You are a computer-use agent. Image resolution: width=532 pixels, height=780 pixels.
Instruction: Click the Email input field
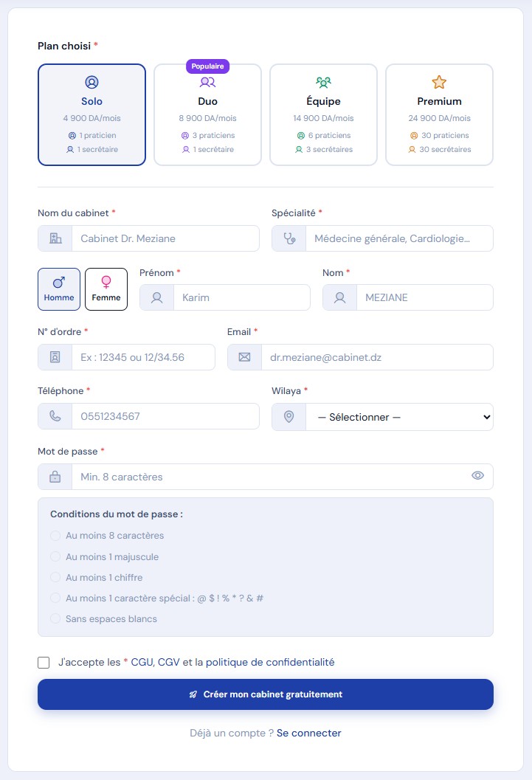coord(377,357)
